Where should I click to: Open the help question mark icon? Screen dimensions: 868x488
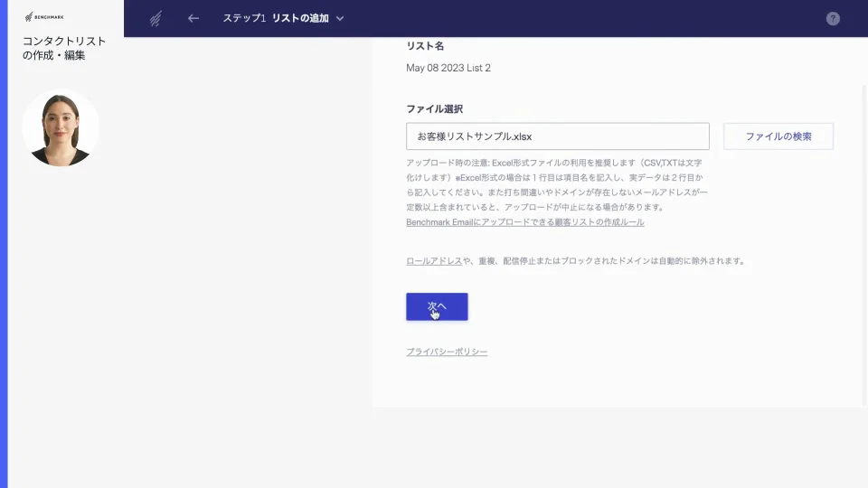tap(833, 19)
